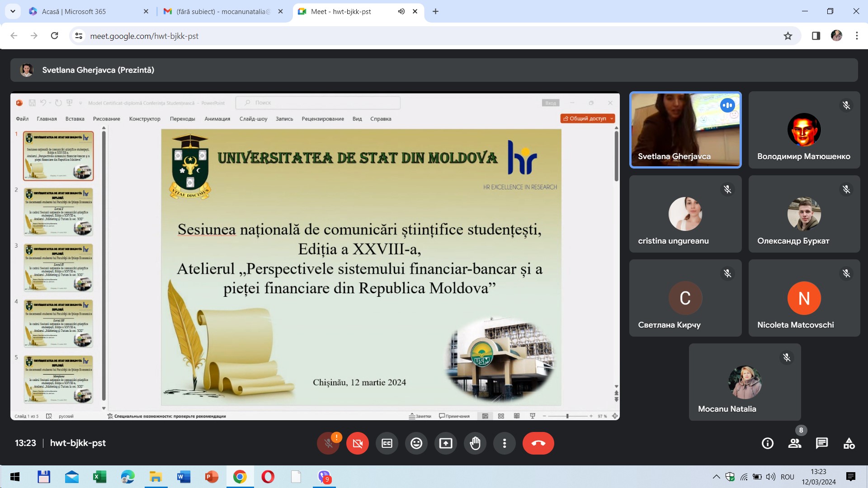Click Mocanu Natalia participant tile
The image size is (868, 488).
pos(745,382)
